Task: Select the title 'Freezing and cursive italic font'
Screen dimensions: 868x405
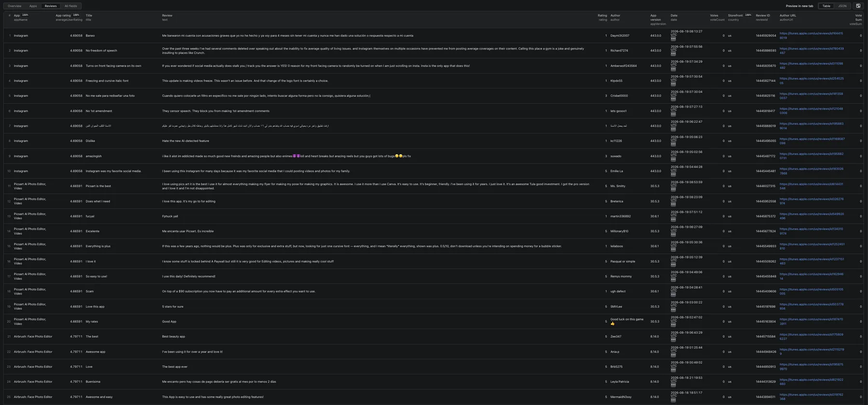Action: 107,81
